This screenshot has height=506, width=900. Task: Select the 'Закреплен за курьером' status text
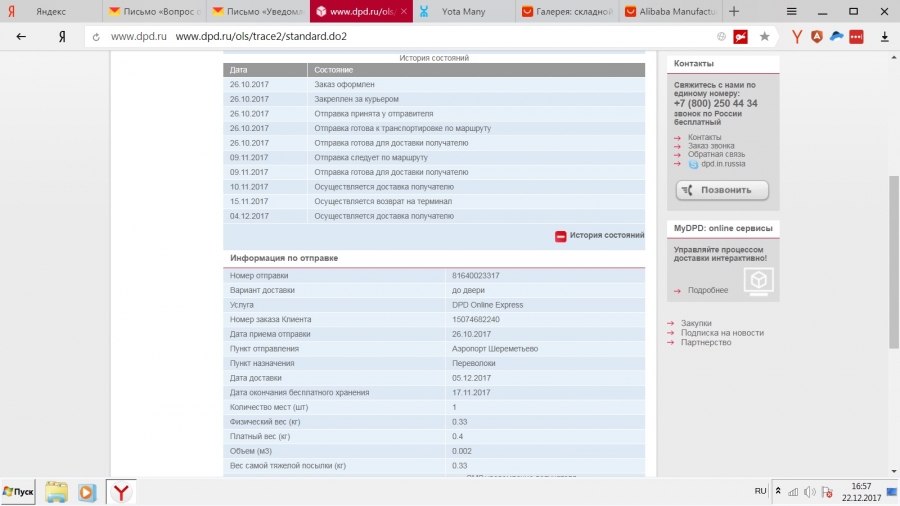356,99
